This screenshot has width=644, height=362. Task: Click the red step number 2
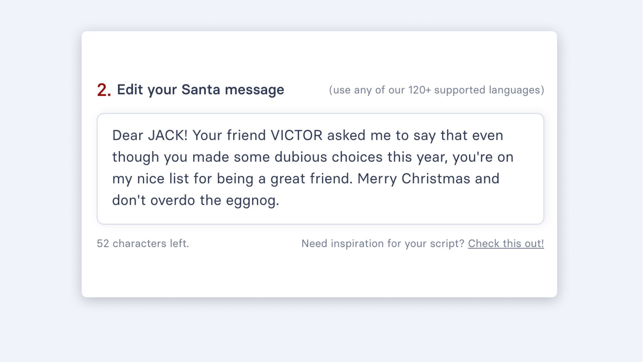coord(104,90)
